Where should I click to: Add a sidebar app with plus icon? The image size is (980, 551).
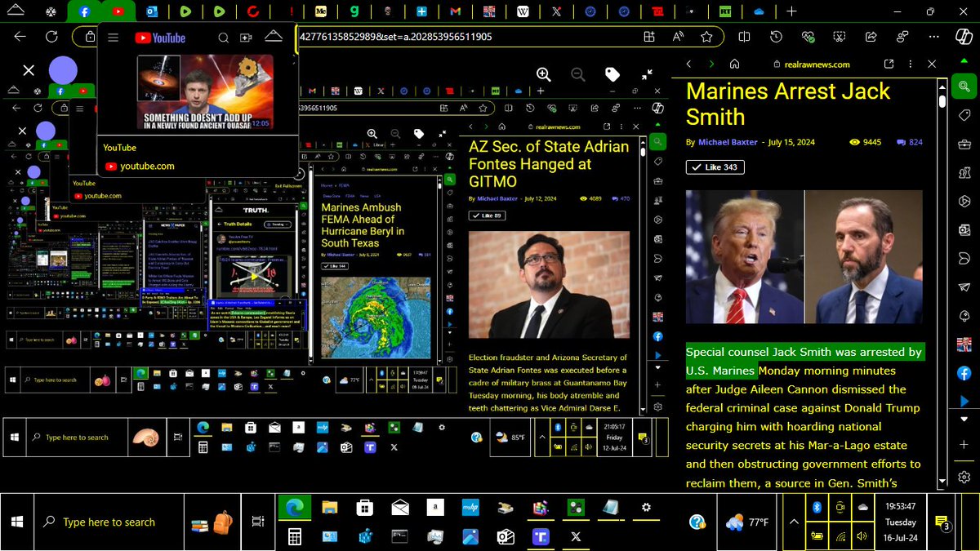964,445
